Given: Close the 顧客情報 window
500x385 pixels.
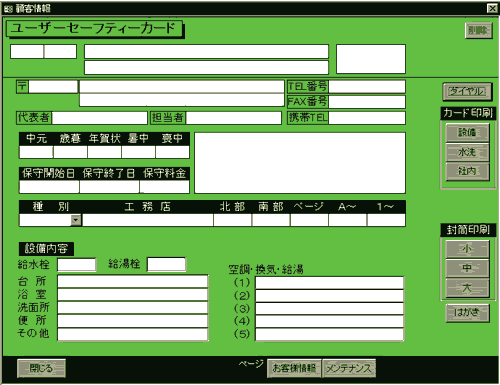Looking at the screenshot, I should pos(492,8).
